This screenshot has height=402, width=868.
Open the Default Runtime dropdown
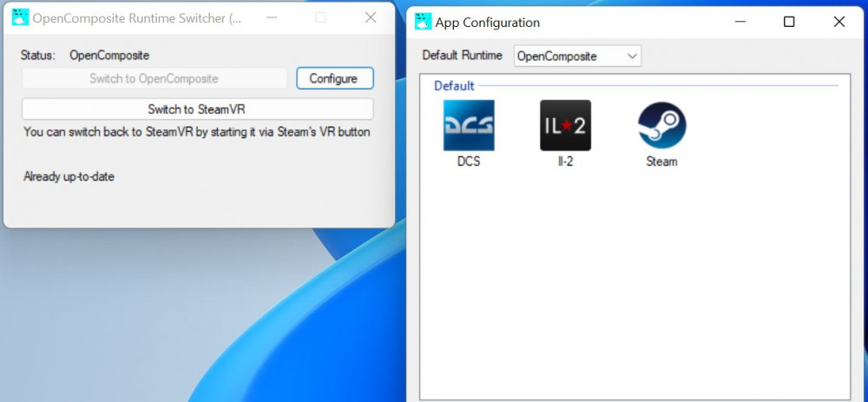click(577, 56)
